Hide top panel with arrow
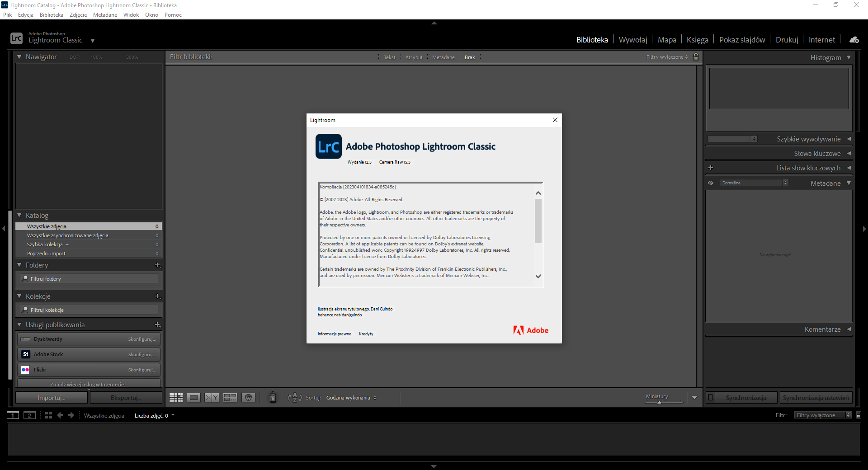868x470 pixels. point(434,23)
